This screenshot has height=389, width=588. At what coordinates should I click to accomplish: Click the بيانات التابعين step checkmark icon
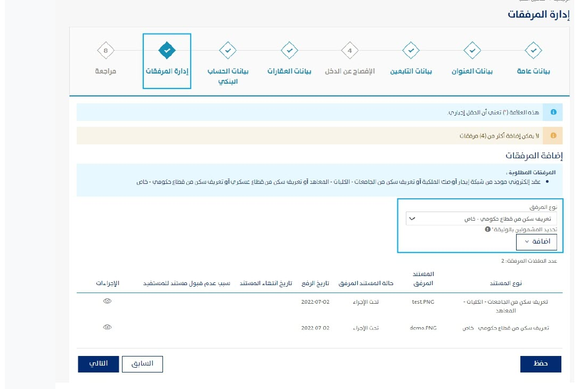click(411, 50)
